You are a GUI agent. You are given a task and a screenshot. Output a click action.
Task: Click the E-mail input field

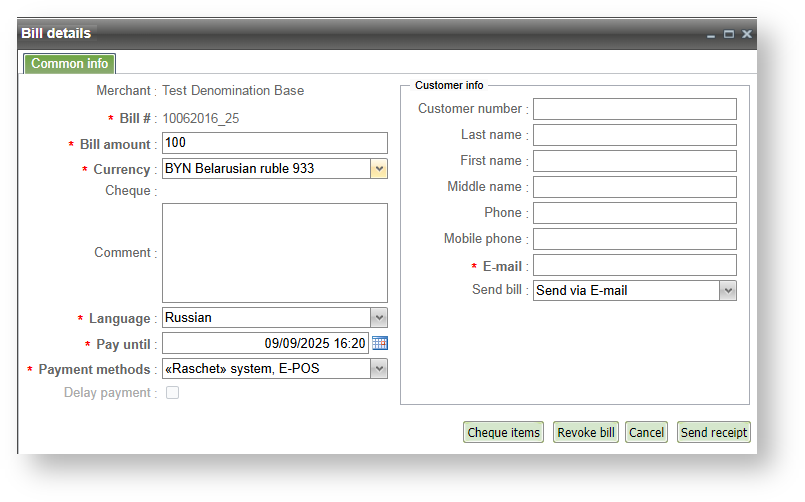(634, 265)
